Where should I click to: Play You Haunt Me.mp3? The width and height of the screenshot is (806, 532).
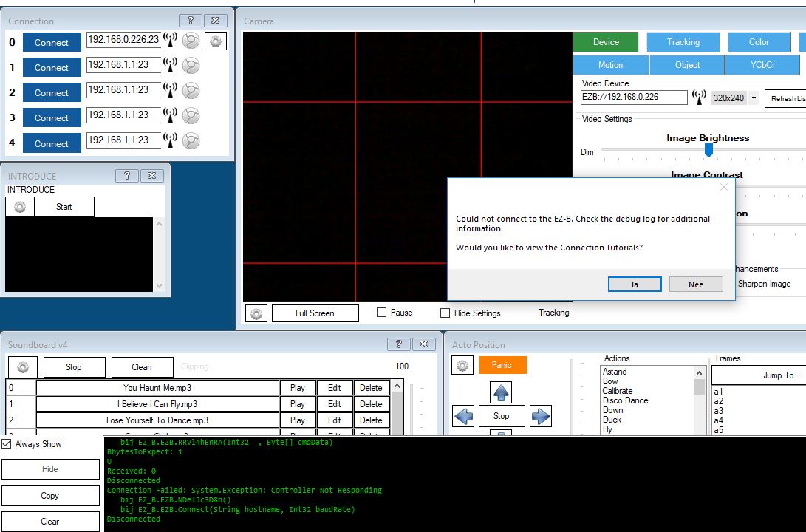pyautogui.click(x=298, y=388)
